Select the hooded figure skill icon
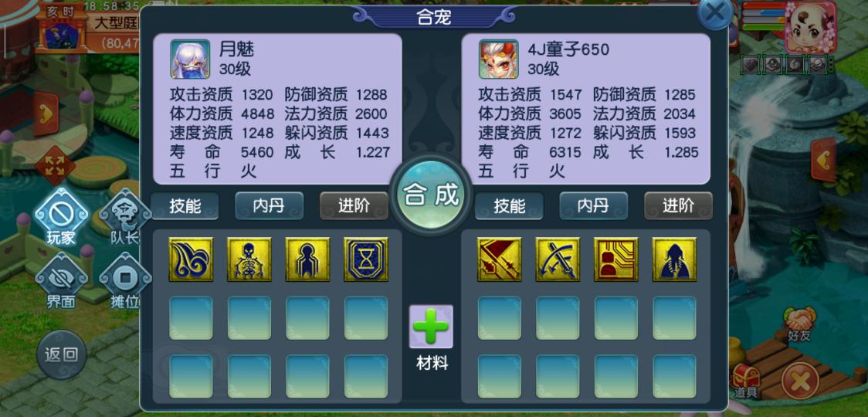The image size is (868, 417). (674, 259)
